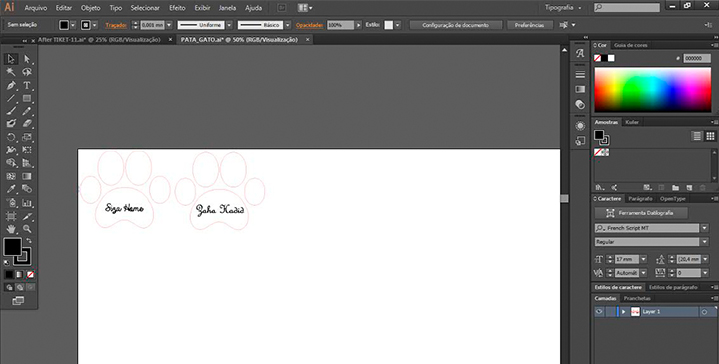
Task: Click Layer 1 target circle
Action: pos(704,312)
